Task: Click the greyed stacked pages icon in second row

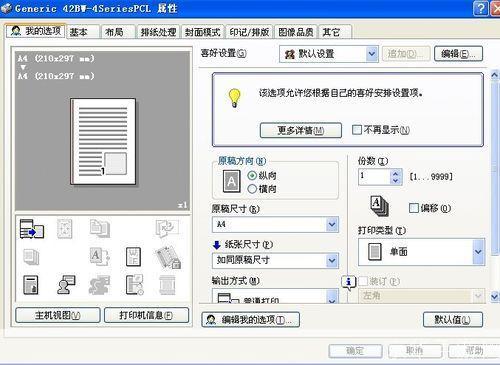Action: point(31,257)
